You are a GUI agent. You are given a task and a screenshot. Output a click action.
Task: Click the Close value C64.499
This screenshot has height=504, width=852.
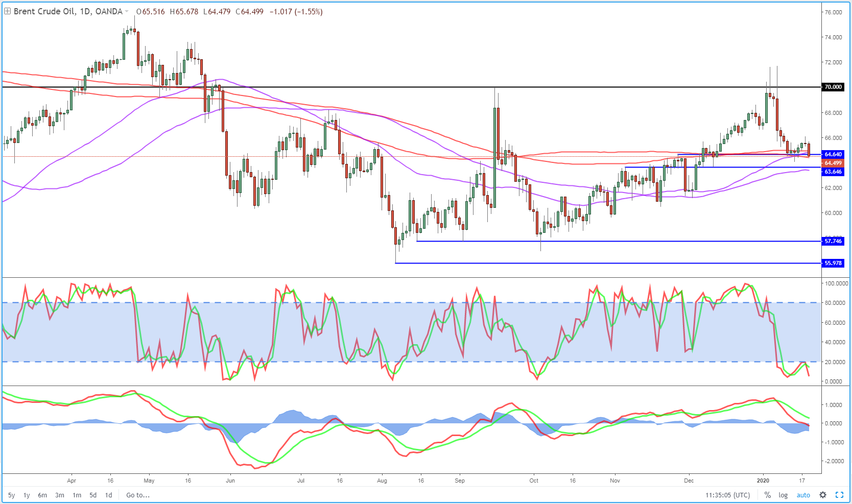[x=250, y=12]
